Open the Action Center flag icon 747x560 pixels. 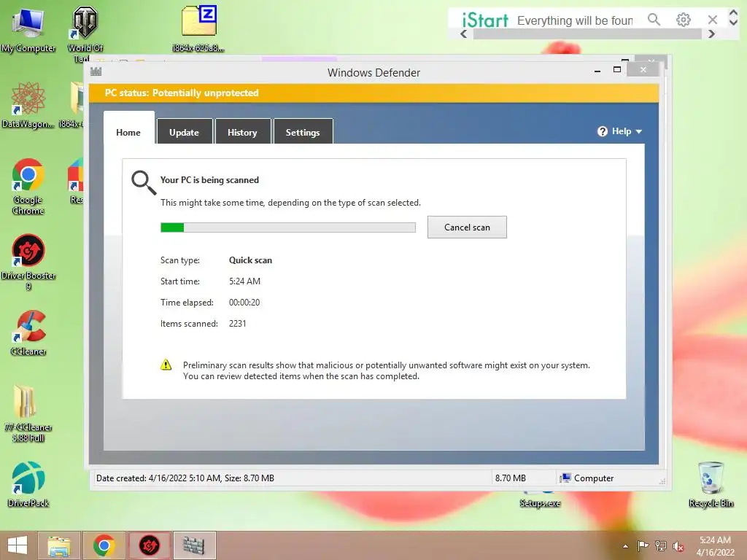tap(643, 546)
